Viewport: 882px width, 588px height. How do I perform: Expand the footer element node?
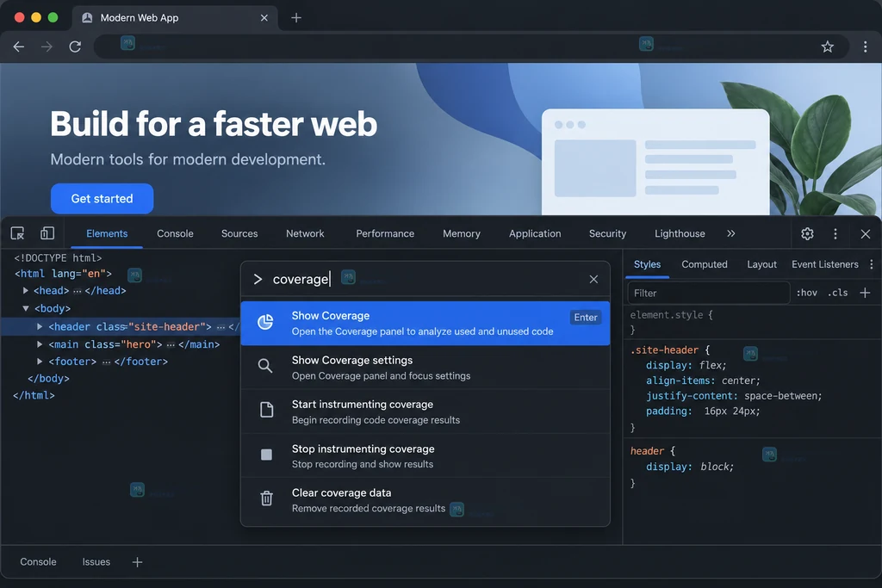coord(40,362)
